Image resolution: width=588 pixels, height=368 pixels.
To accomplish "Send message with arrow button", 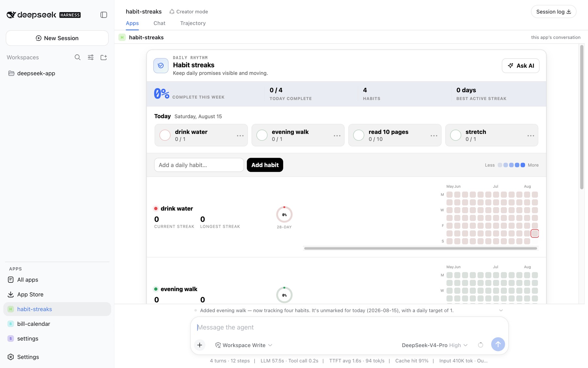I will point(498,344).
